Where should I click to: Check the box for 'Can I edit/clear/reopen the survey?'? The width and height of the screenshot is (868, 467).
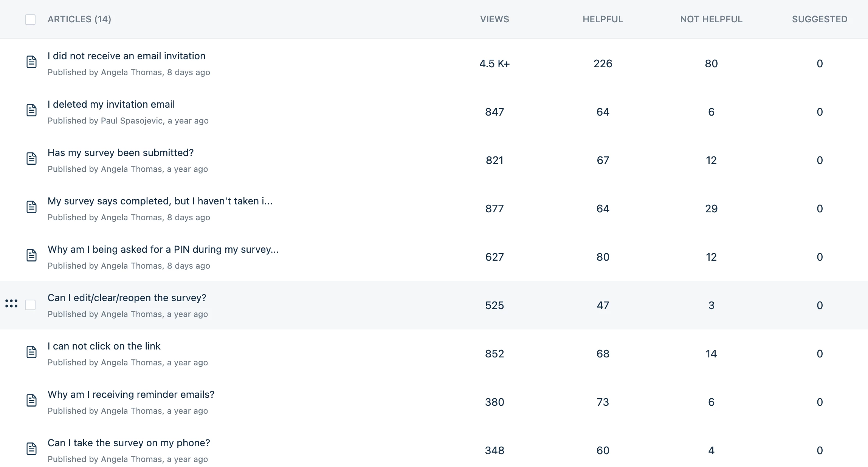30,305
